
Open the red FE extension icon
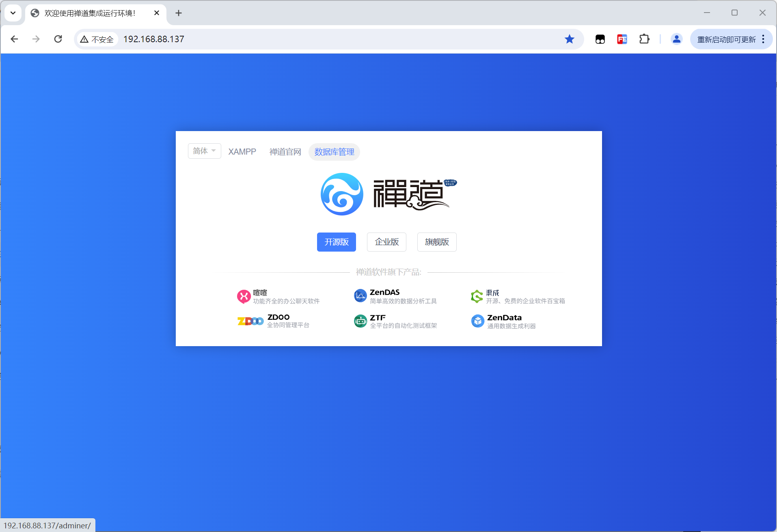pyautogui.click(x=622, y=39)
